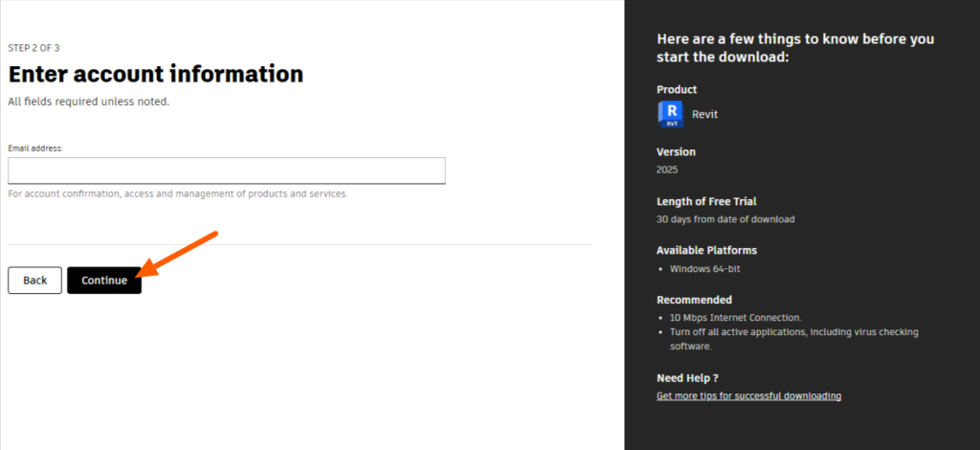980x450 pixels.
Task: Click the Length of Free Trial heading
Action: click(706, 201)
